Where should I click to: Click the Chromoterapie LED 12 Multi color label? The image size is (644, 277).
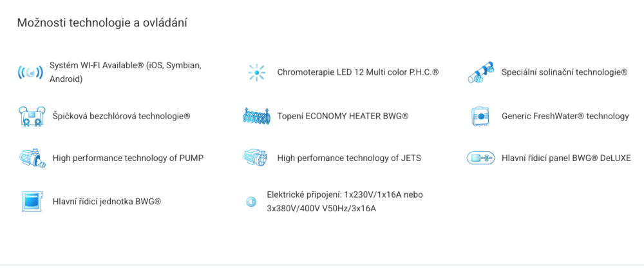(x=357, y=73)
